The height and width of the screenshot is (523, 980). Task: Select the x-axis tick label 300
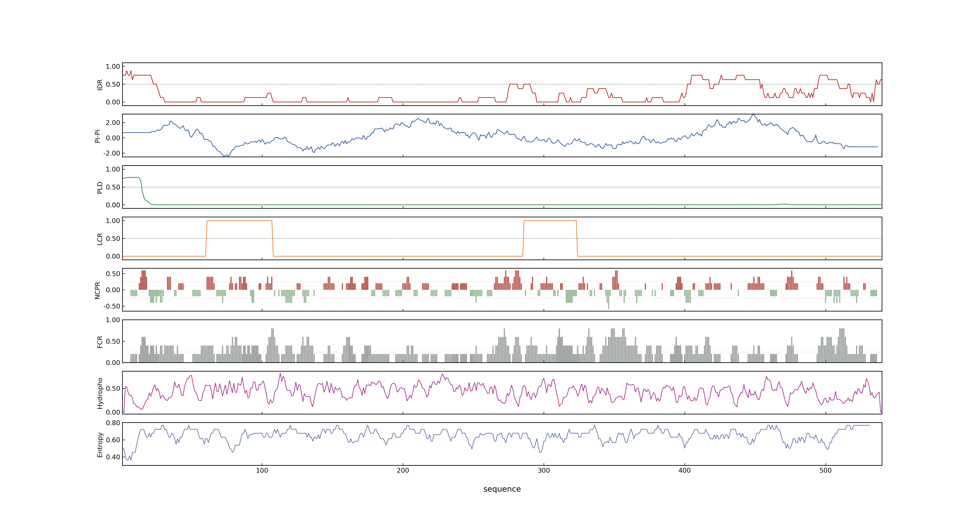pos(544,470)
